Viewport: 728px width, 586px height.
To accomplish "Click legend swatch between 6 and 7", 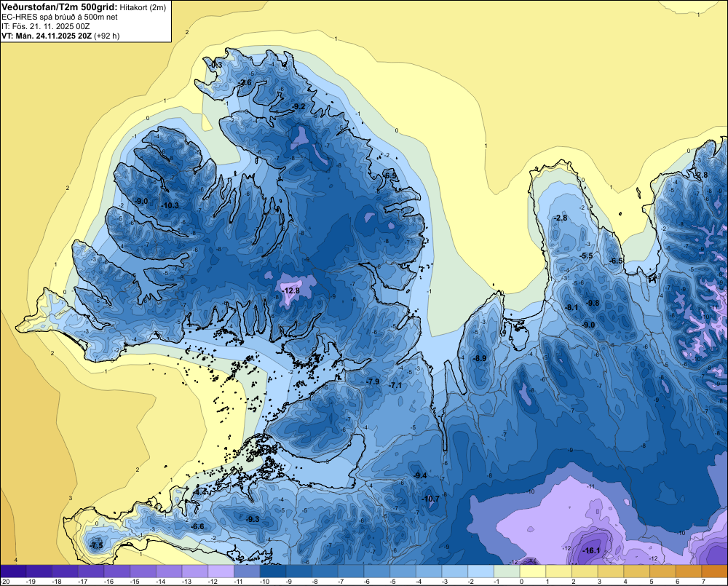I will [x=689, y=571].
